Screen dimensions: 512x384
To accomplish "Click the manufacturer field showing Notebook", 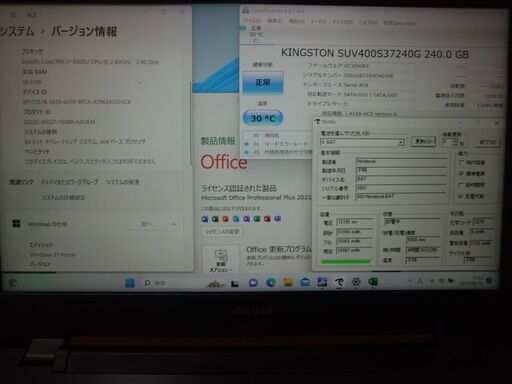I will pos(401,162).
